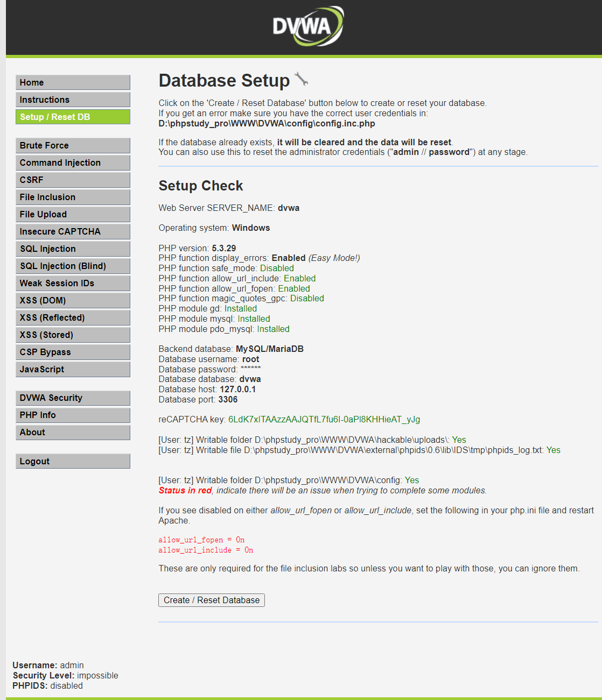Image resolution: width=602 pixels, height=700 pixels.
Task: Go to the File Inclusion section
Action: [73, 197]
